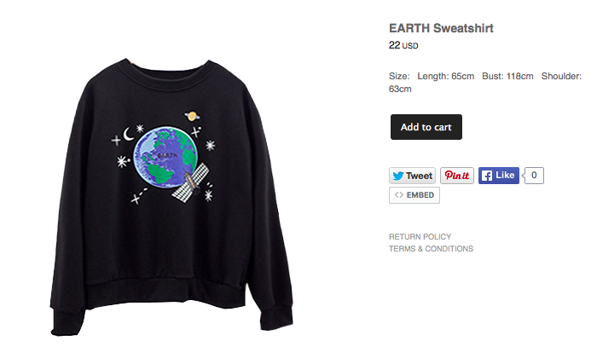
Task: Click the Bust: 118cm measurement
Action: coord(507,76)
